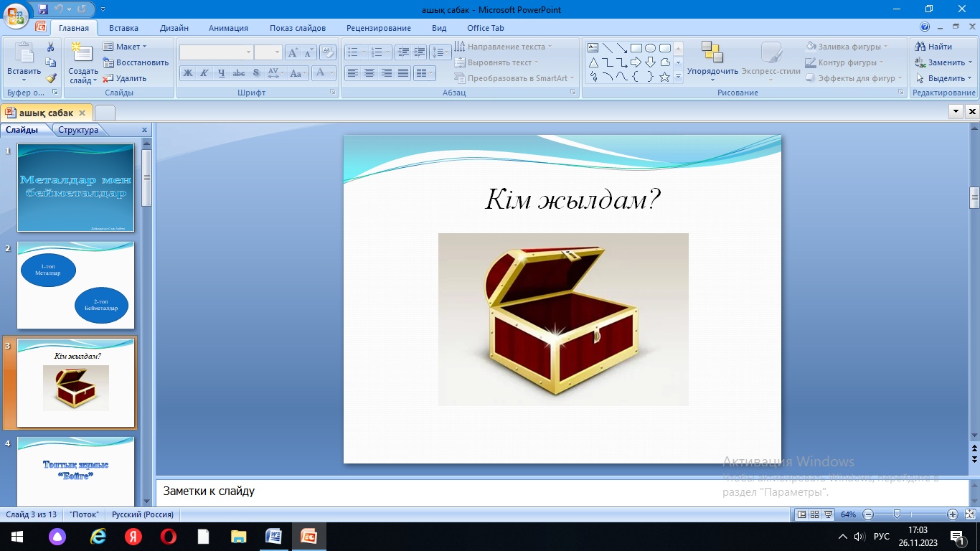Viewport: 980px width, 551px height.
Task: Select slide 2 thumbnail in the Slides pane
Action: point(75,286)
